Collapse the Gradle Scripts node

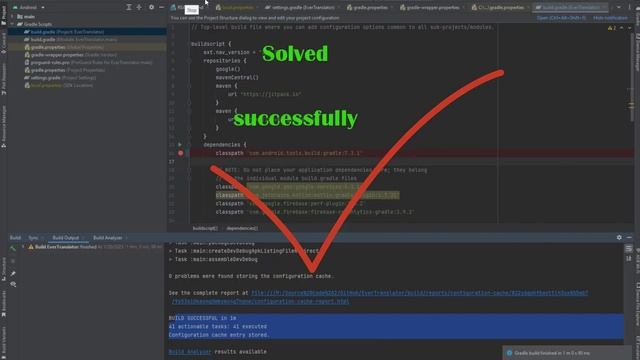pos(12,24)
